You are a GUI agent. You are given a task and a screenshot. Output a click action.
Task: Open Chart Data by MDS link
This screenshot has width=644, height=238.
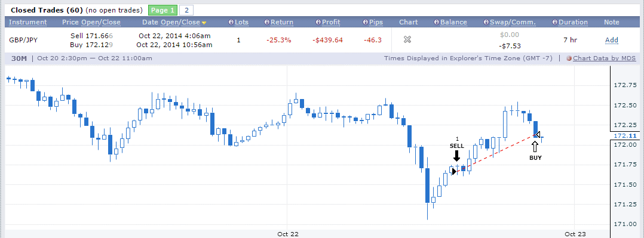point(604,58)
